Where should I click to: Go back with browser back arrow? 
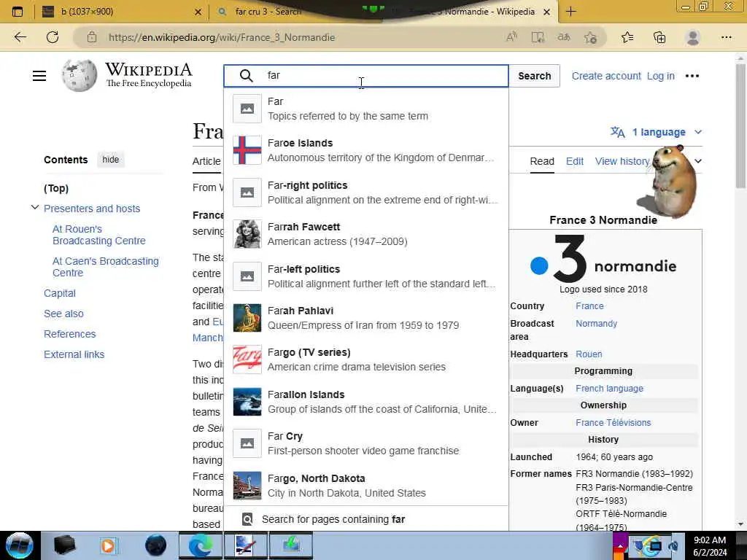coord(20,37)
